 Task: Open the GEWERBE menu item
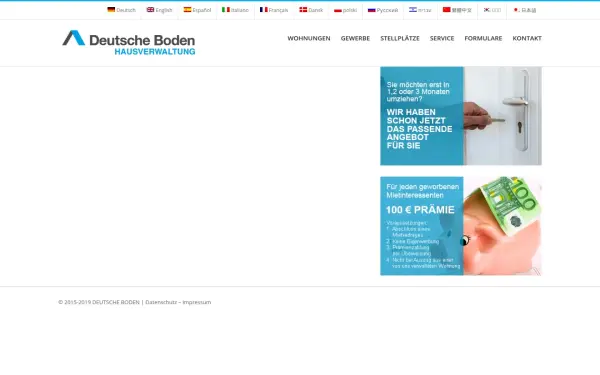(355, 38)
